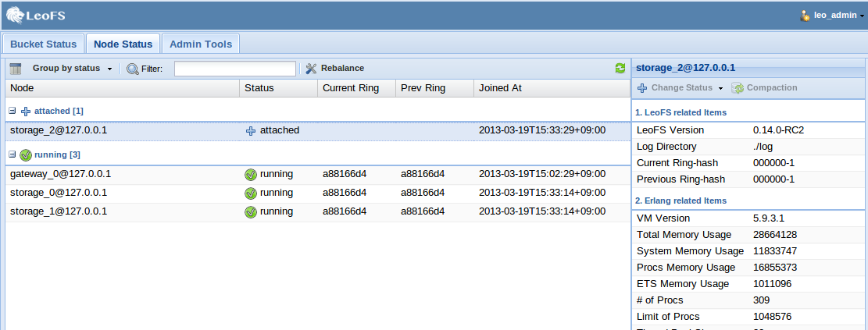Focus the Filter text field
Viewport: 868px width, 330px height.
[x=234, y=69]
